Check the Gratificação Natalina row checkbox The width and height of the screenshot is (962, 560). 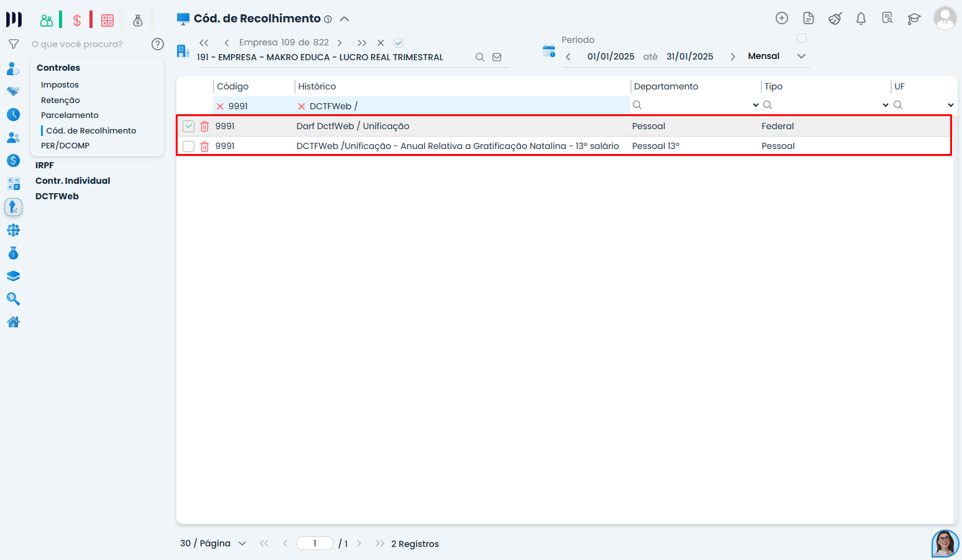(189, 147)
